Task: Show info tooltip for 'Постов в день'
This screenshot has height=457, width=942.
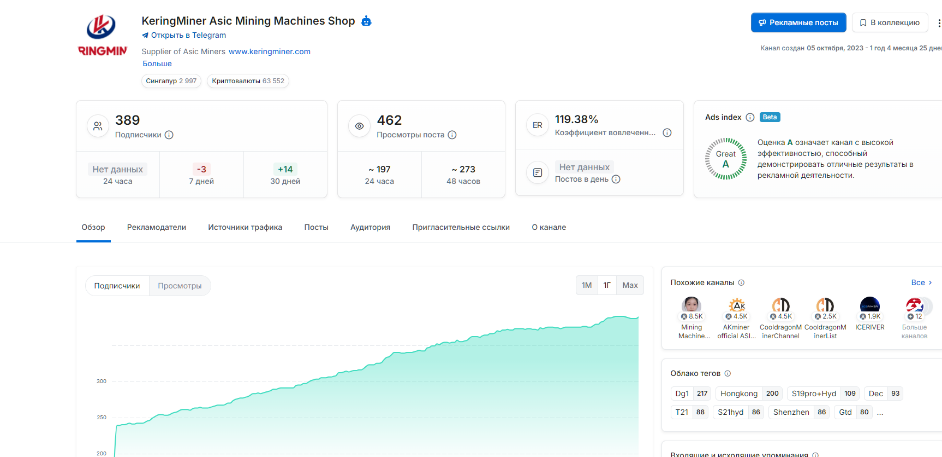Action: pos(616,179)
